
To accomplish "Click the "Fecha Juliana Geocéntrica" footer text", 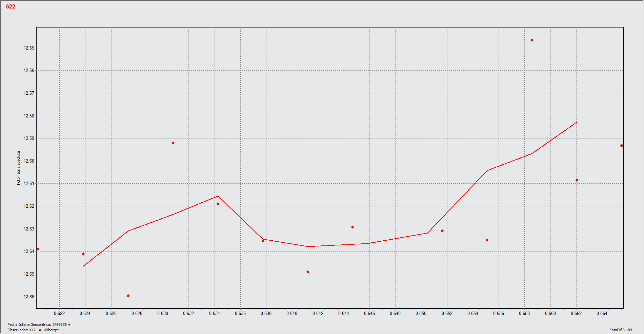I will pos(39,324).
